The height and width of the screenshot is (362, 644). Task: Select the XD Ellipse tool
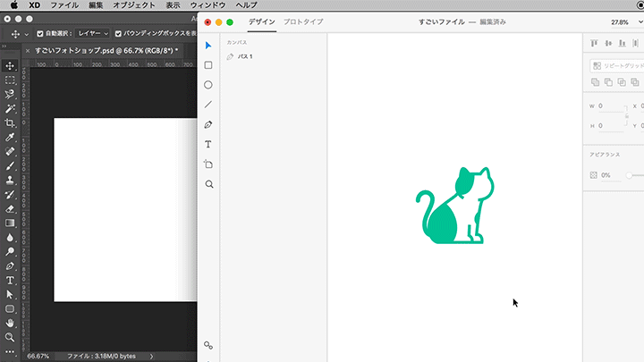point(208,85)
